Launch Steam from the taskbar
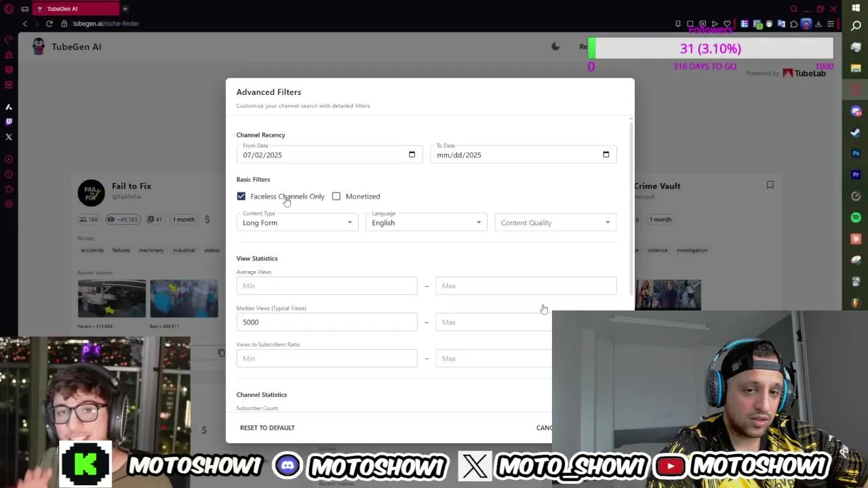Viewport: 868px width, 488px height. tap(856, 132)
